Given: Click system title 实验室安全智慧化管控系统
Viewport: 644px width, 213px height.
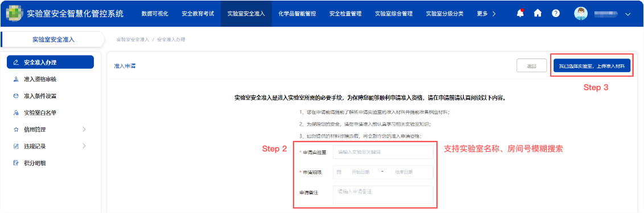Looking at the screenshot, I should point(75,14).
